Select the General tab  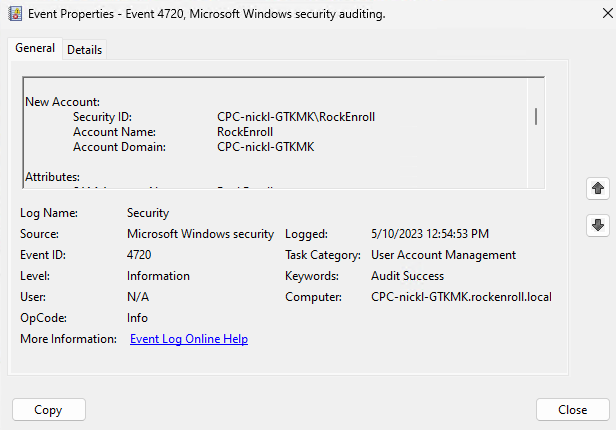point(35,49)
